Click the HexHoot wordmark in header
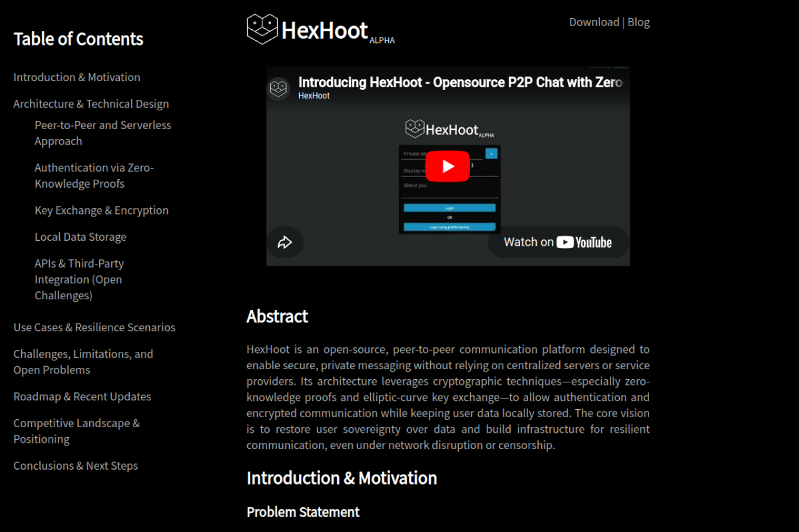Screen dimensions: 799x532 [x=325, y=30]
